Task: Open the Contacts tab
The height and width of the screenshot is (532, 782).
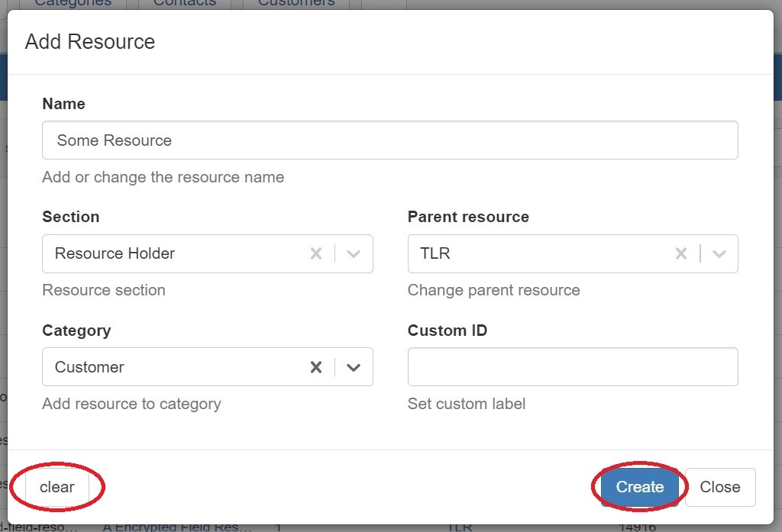Action: point(185,4)
